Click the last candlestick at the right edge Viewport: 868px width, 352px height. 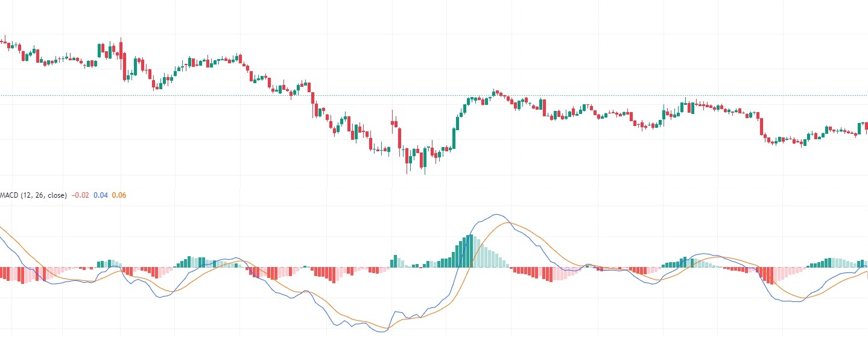point(866,126)
